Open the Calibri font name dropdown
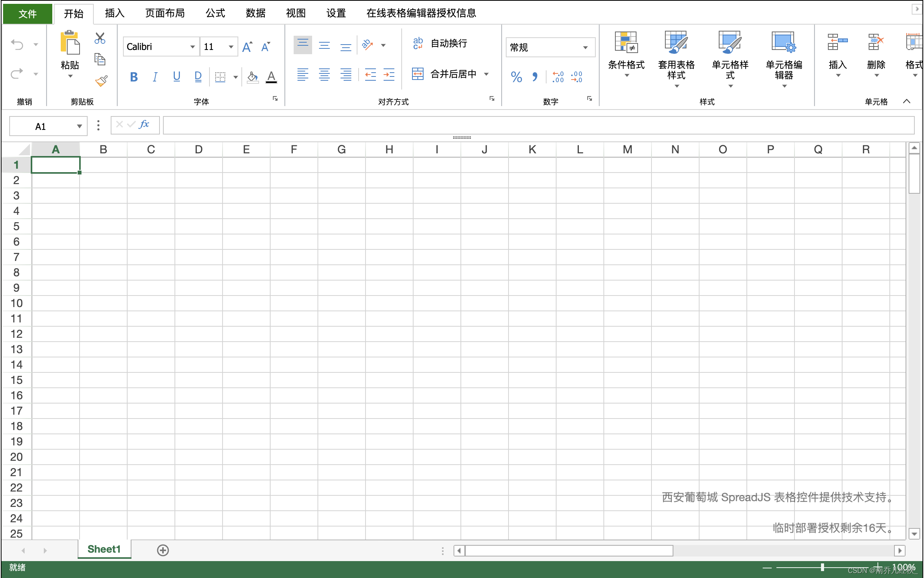This screenshot has height=578, width=924. click(192, 47)
